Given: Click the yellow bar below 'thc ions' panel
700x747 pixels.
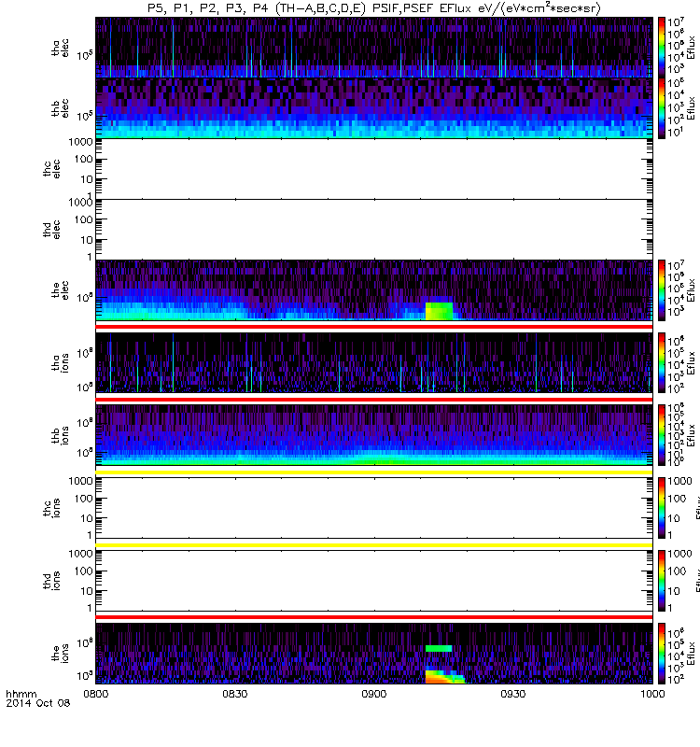Looking at the screenshot, I should pos(374,545).
